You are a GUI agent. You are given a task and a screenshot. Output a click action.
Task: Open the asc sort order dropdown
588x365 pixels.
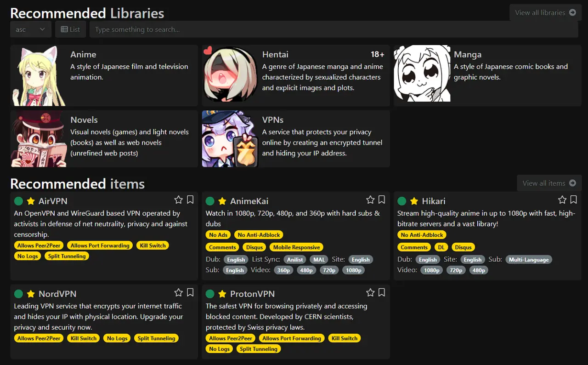[30, 29]
